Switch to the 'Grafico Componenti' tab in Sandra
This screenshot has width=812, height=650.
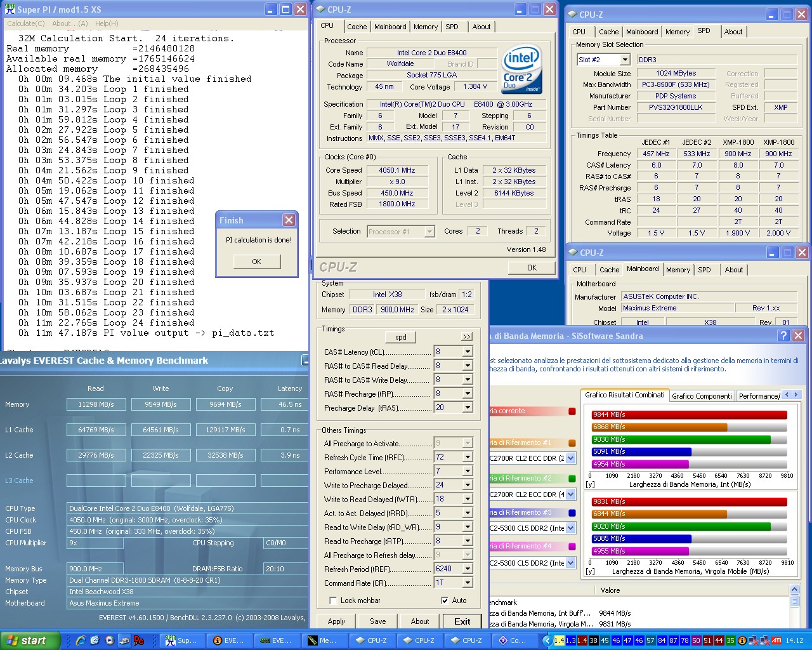pos(702,396)
